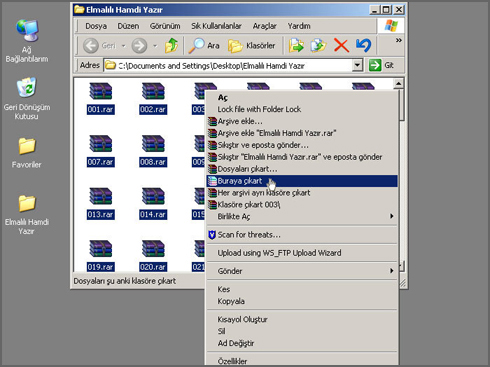Choose Sıkıştır "Elmalılı Hamdi Yazır.rar" ve eposta gönder

pos(302,157)
